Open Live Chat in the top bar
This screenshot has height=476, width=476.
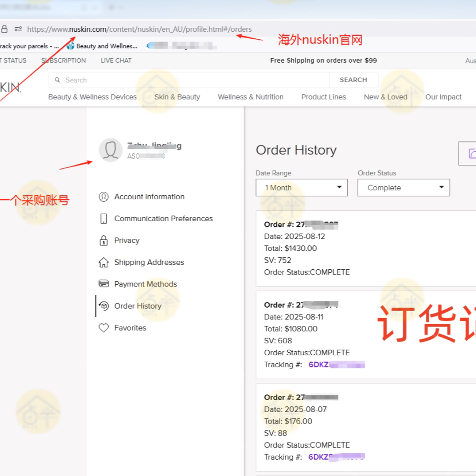116,60
